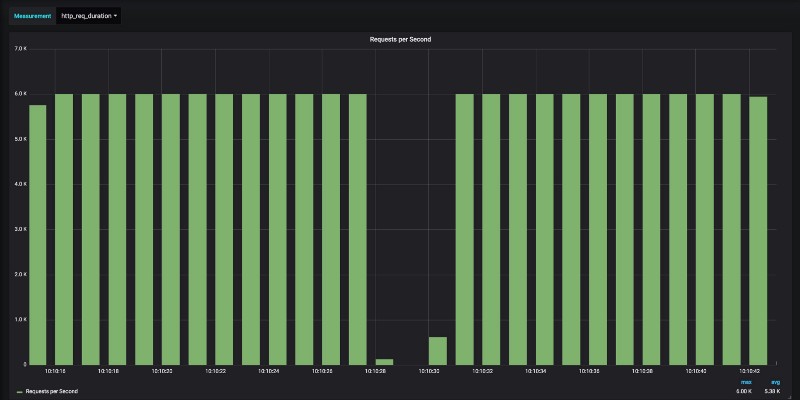
Task: Click the 6.0 K y-axis label
Action: coord(21,94)
